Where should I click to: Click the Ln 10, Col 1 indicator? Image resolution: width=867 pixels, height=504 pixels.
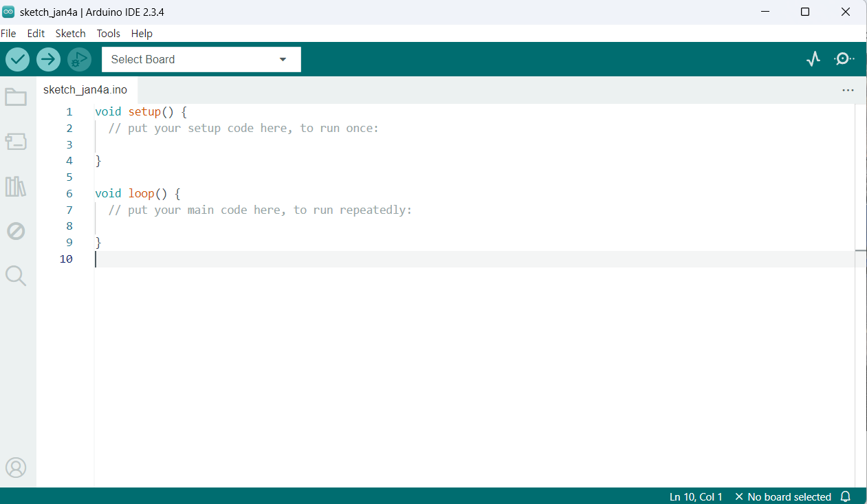(x=696, y=496)
